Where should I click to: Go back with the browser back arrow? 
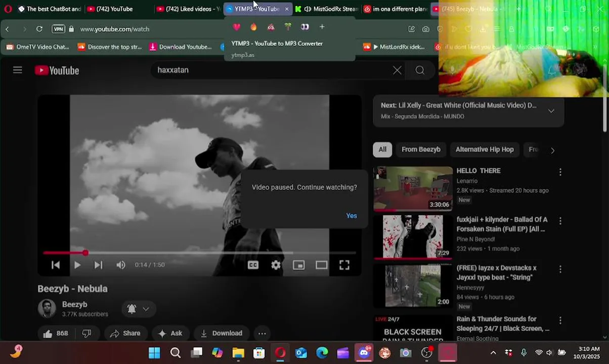pos(7,29)
